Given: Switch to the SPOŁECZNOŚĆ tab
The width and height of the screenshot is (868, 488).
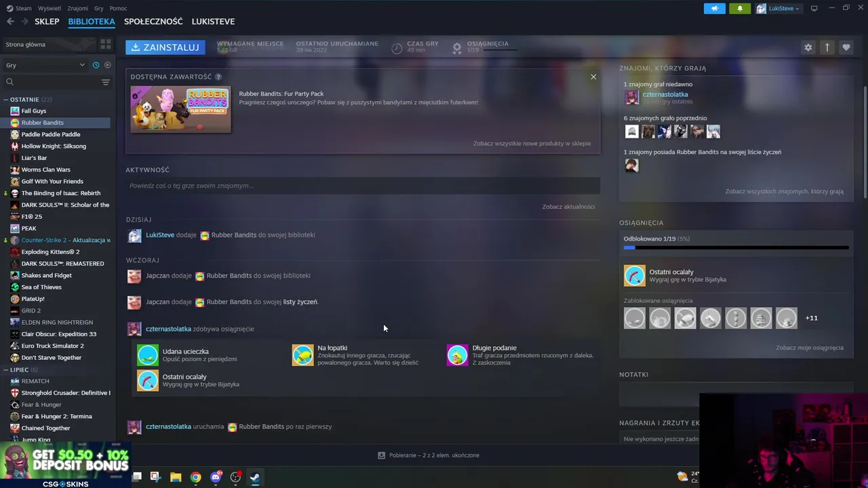Looking at the screenshot, I should [153, 22].
